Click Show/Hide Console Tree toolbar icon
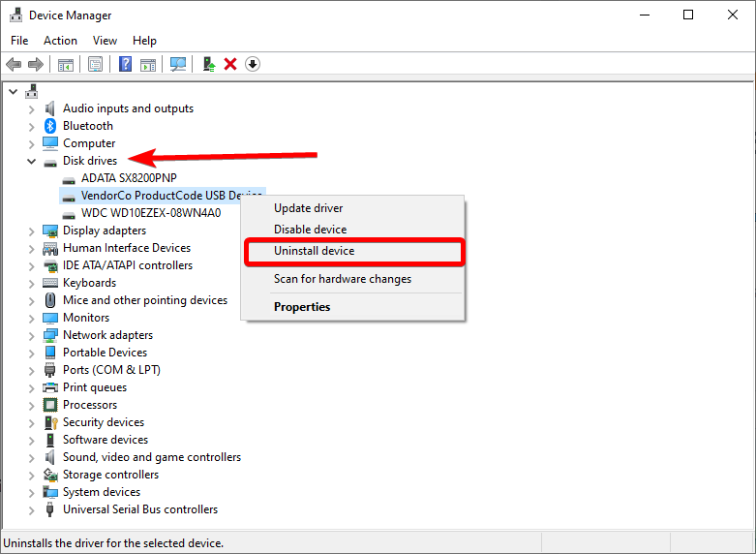 66,64
